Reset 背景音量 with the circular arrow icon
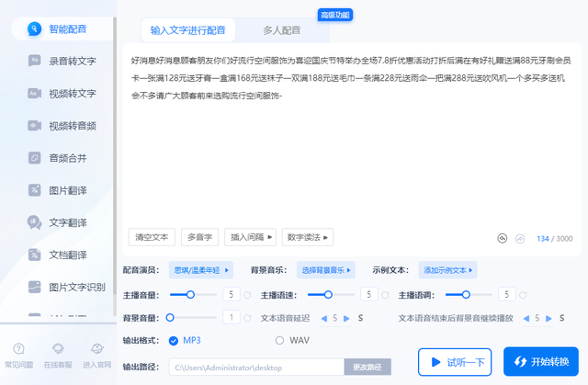Viewport: 588px width, 385px height. pyautogui.click(x=247, y=318)
